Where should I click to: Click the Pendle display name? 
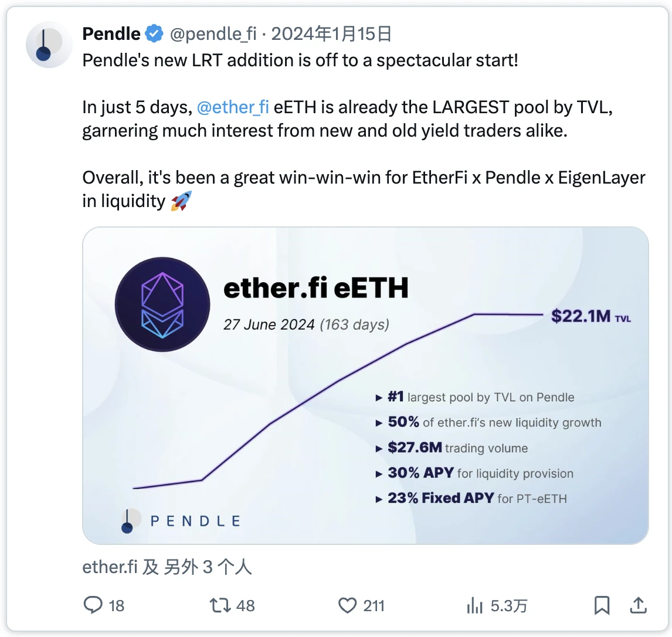click(111, 34)
